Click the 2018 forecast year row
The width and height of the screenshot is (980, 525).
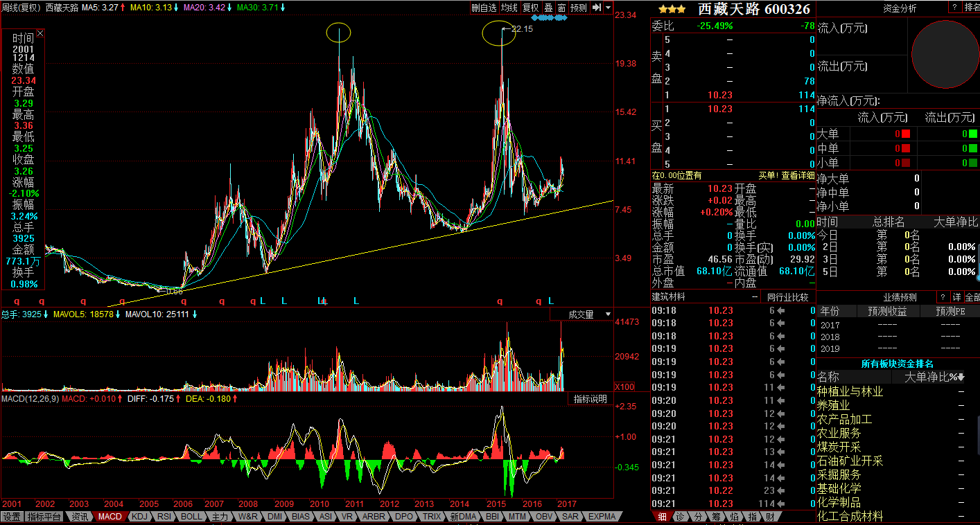898,337
